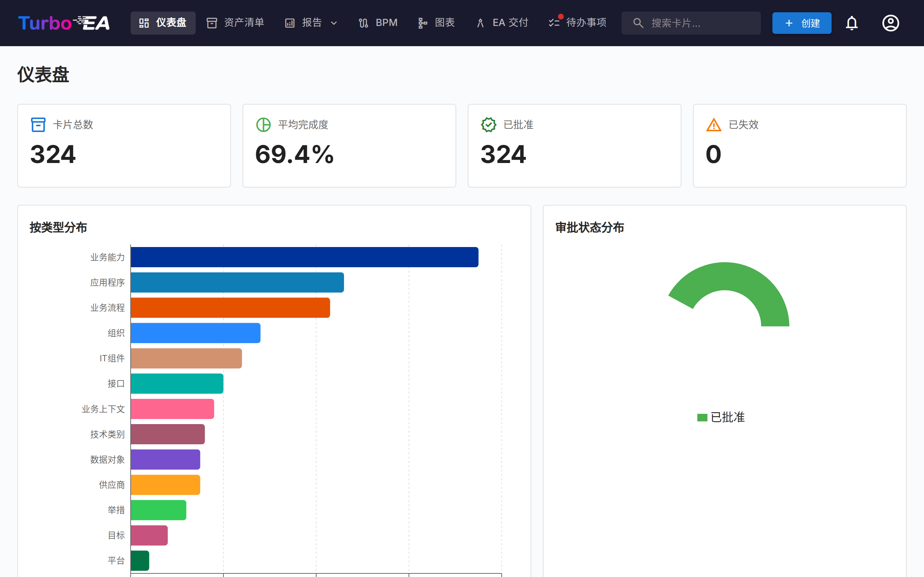This screenshot has height=577, width=924.
Task: Switch to the 资产清单 section
Action: 235,23
